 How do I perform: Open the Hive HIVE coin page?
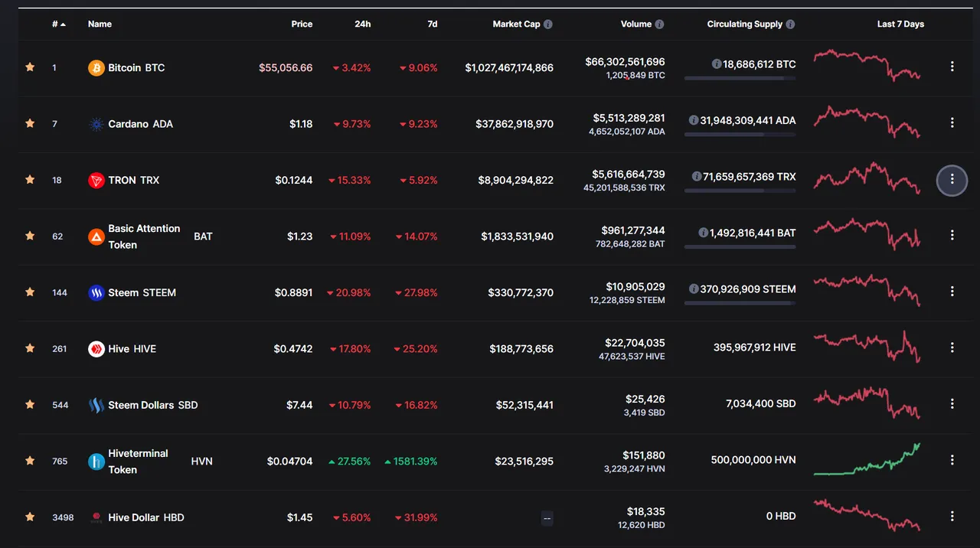(x=132, y=349)
